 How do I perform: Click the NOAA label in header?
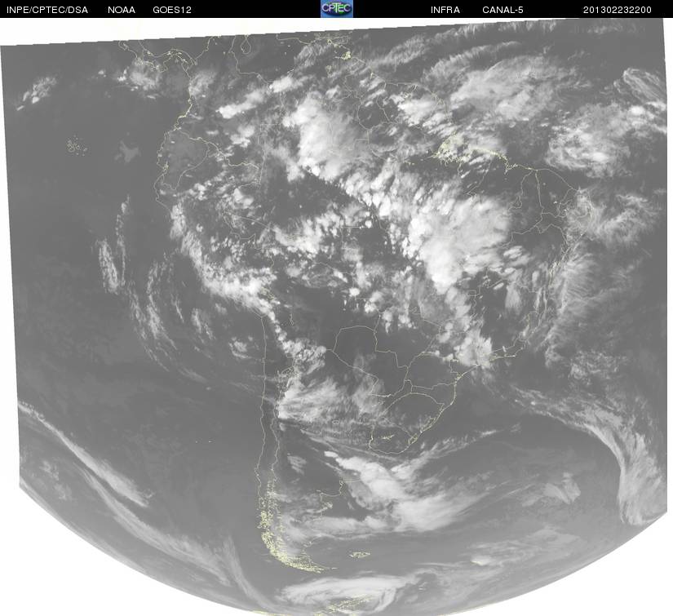[x=122, y=10]
